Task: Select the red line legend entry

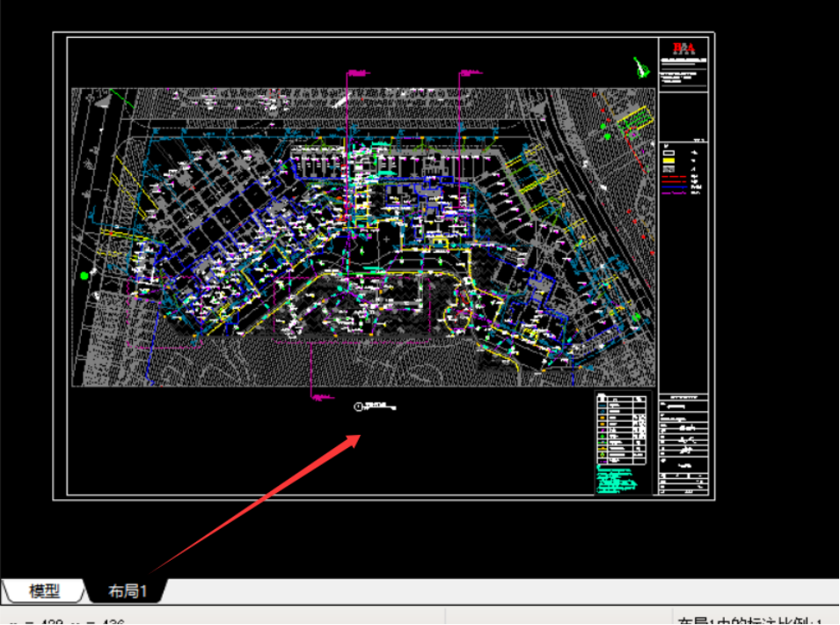Action: (x=674, y=177)
